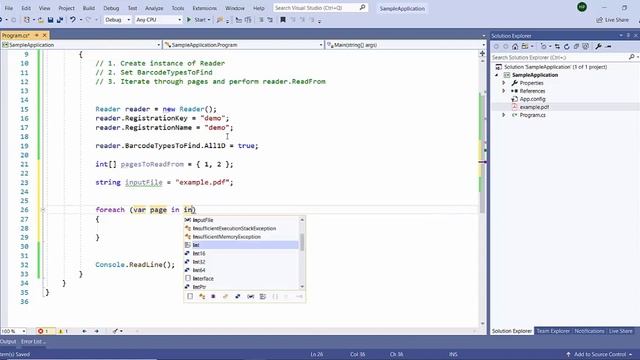The image size is (640, 360).
Task: Click the Open File folder icon
Action: point(40,20)
